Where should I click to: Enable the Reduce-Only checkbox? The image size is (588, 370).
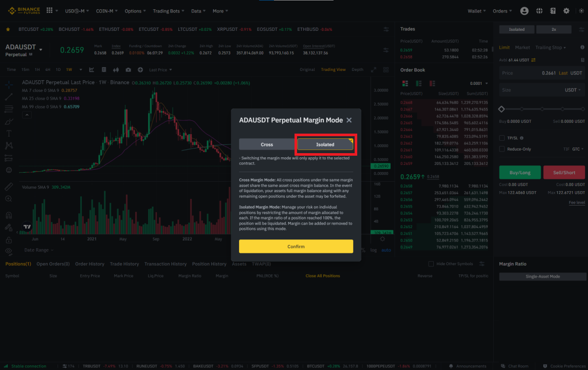pos(502,149)
